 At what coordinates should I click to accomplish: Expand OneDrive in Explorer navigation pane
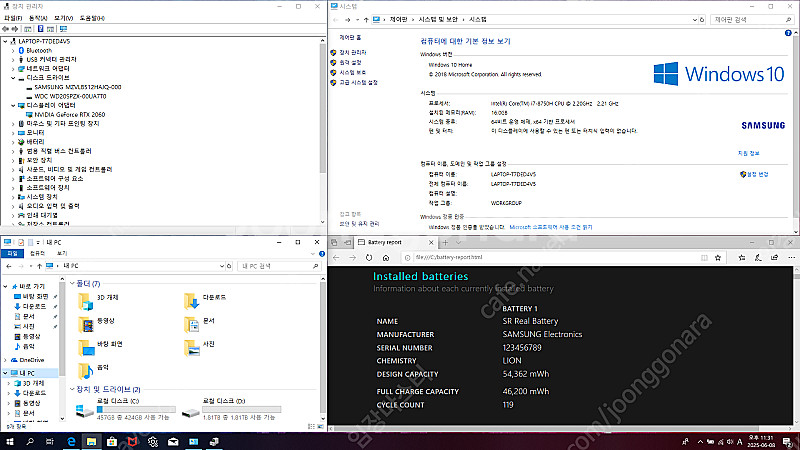[x=6, y=360]
